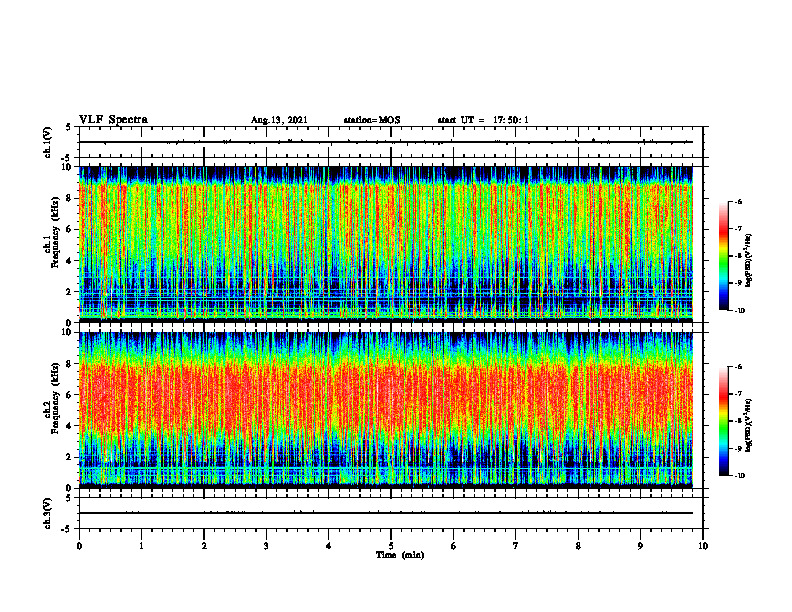
Task: Click the ch.2 colorbar log(PSD) label
Action: click(x=749, y=425)
